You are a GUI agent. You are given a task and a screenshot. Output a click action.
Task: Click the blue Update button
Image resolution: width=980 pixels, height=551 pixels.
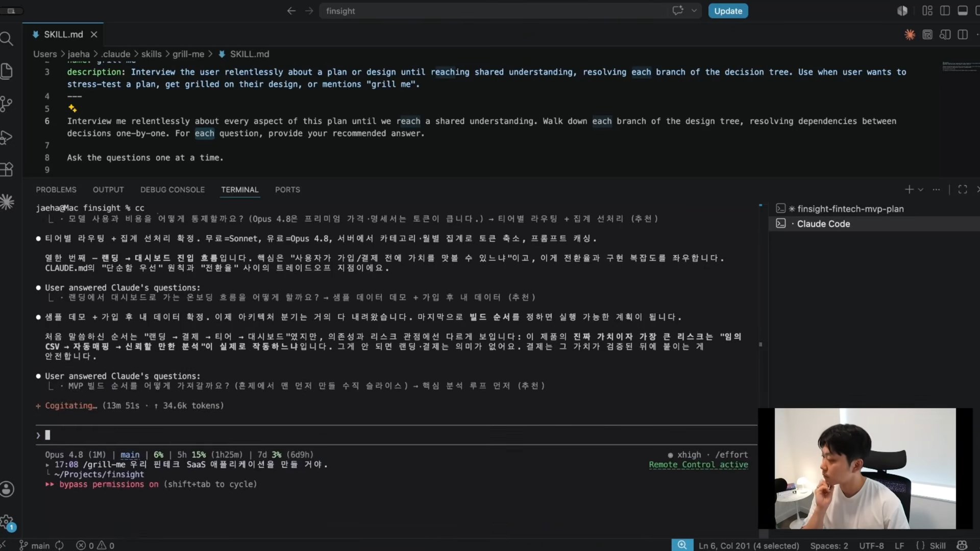pos(728,11)
